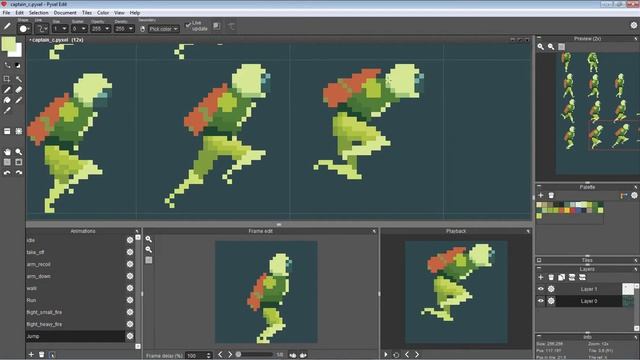Collapse the Layers panel

coord(539,269)
